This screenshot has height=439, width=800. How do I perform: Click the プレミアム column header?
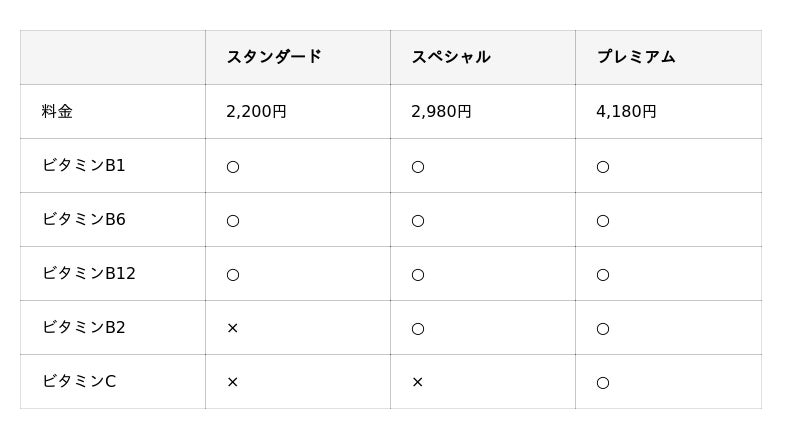[636, 57]
